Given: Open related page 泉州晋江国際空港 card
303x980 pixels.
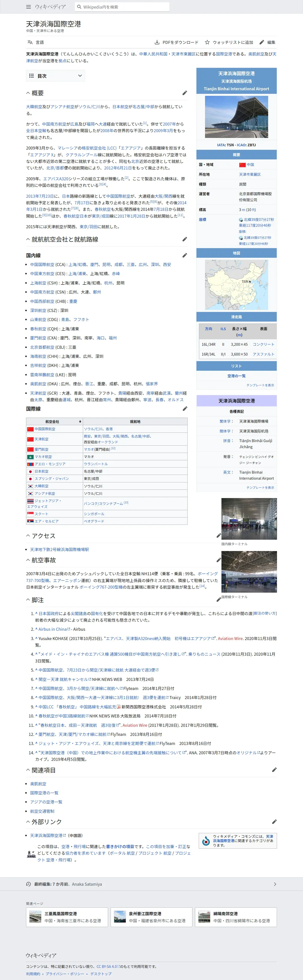Looking at the screenshot, I should [x=151, y=917].
